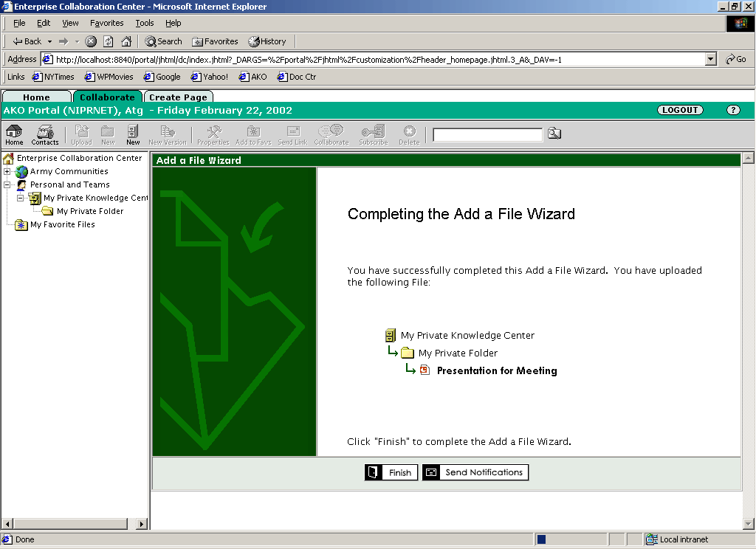
Task: Click in the portal search text field
Action: point(487,134)
